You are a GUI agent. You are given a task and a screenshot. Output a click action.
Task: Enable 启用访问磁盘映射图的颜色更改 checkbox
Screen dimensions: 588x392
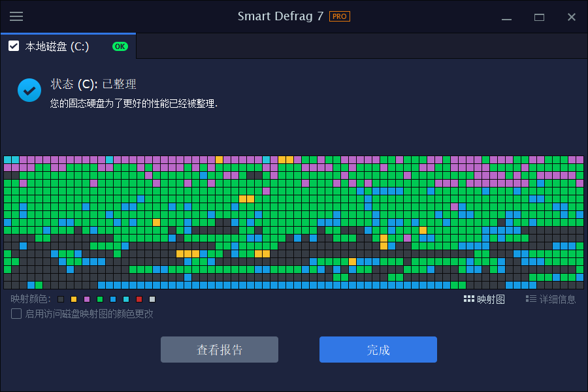tap(16, 314)
